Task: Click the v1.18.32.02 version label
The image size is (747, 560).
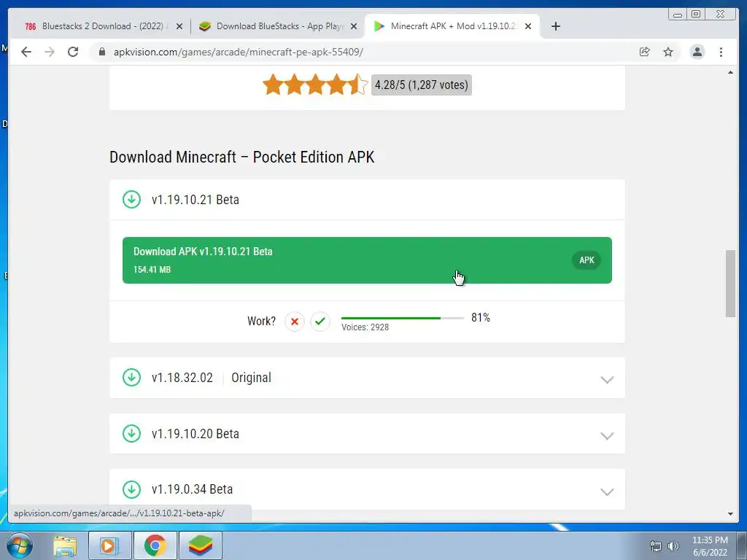Action: pos(182,378)
